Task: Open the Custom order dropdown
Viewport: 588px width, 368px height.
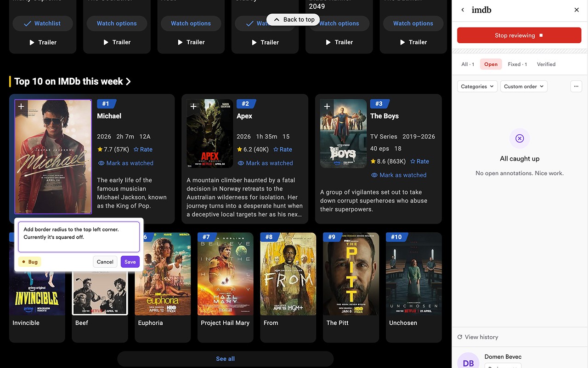Action: tap(524, 86)
